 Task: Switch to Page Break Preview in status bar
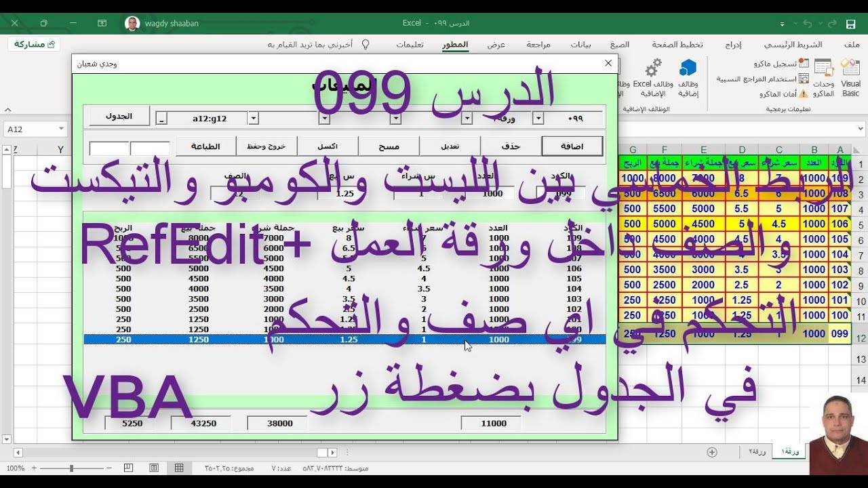tap(130, 468)
